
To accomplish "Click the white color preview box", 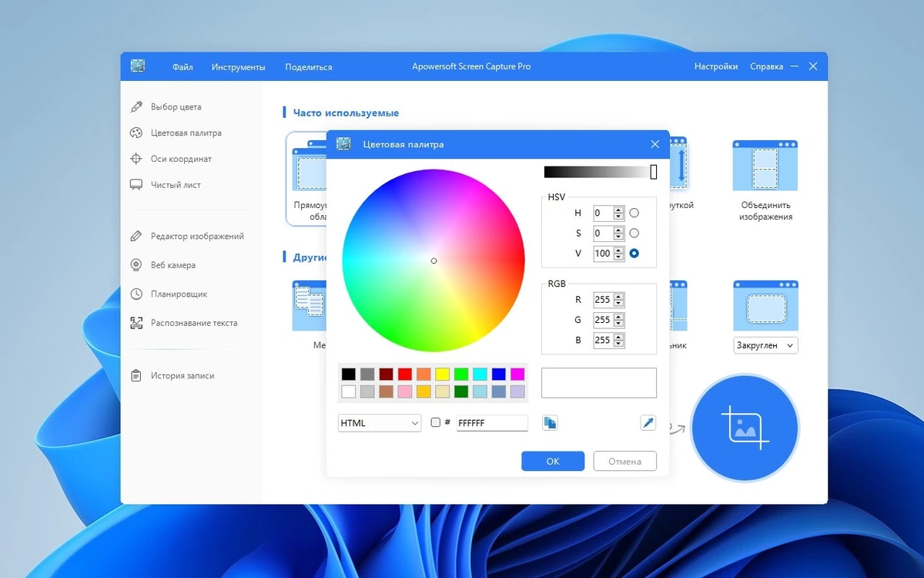I will tap(599, 382).
